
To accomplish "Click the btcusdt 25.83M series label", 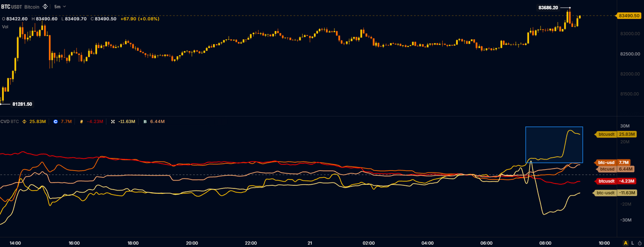I will tap(616, 134).
